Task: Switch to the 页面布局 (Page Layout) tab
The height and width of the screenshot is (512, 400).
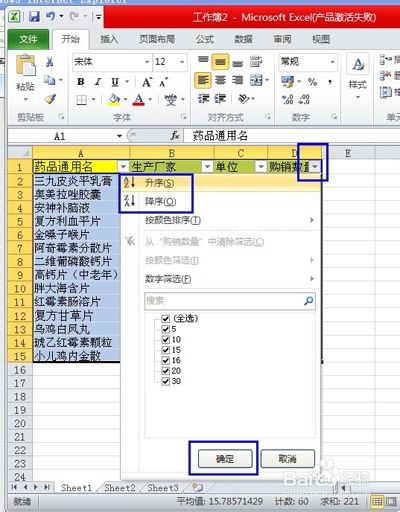Action: [157, 39]
